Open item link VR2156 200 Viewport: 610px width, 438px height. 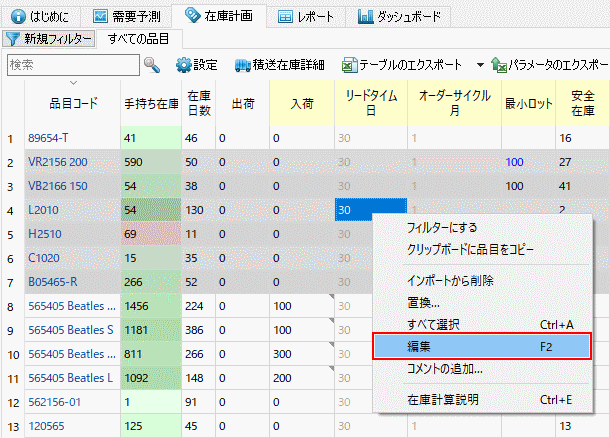(x=57, y=161)
